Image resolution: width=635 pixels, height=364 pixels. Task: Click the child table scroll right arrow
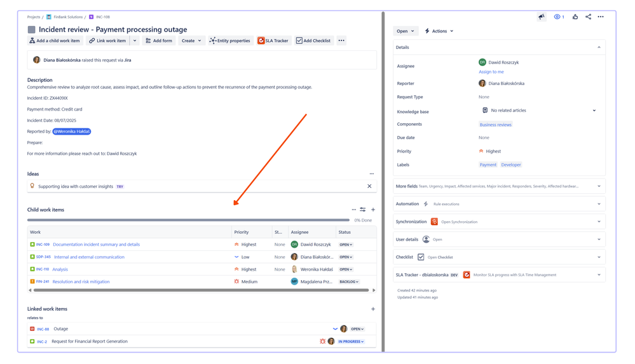click(374, 290)
